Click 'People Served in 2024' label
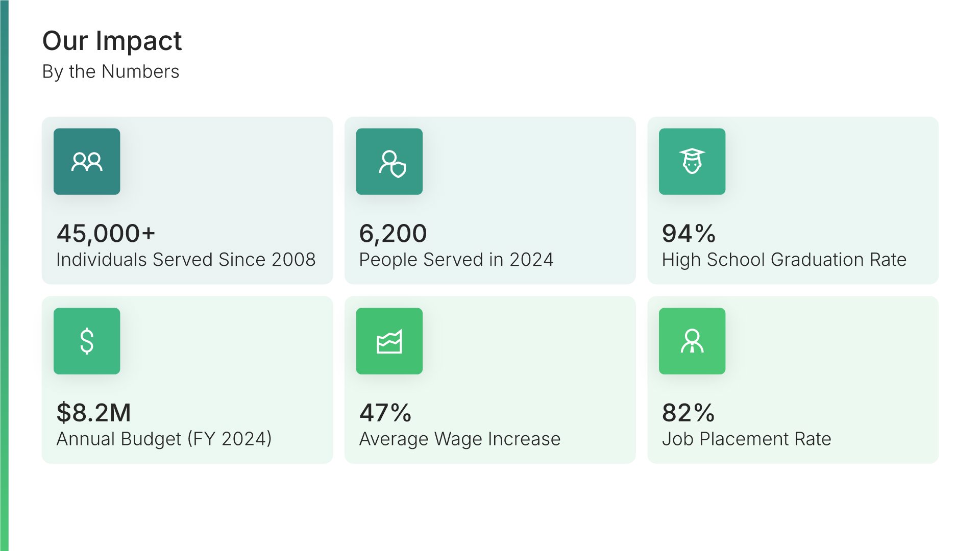This screenshot has width=980, height=551. [456, 260]
